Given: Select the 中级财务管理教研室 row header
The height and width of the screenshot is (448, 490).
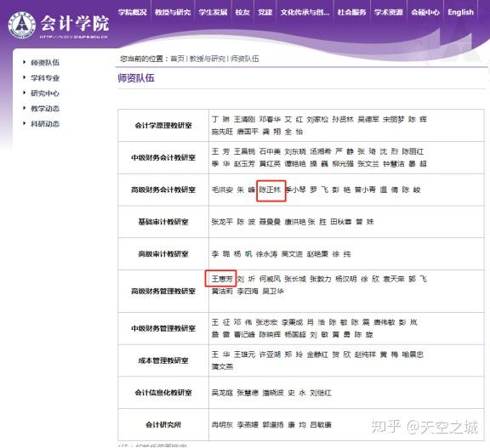Looking at the screenshot, I should pyautogui.click(x=163, y=328).
